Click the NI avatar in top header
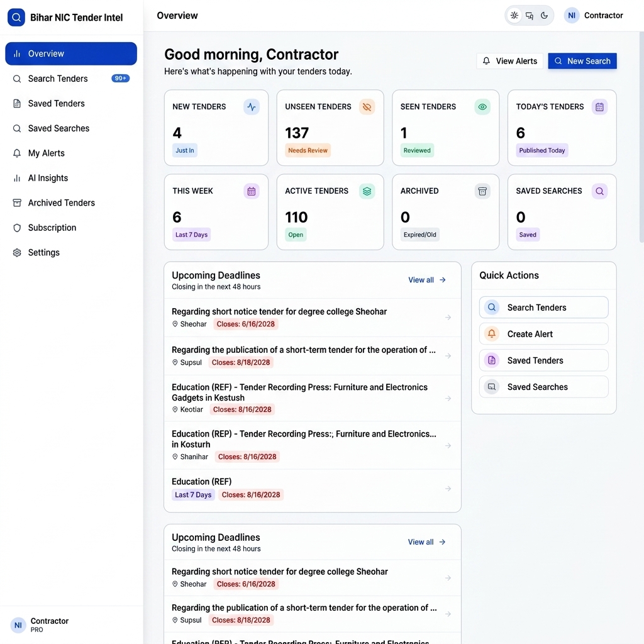Image resolution: width=644 pixels, height=644 pixels. click(571, 16)
